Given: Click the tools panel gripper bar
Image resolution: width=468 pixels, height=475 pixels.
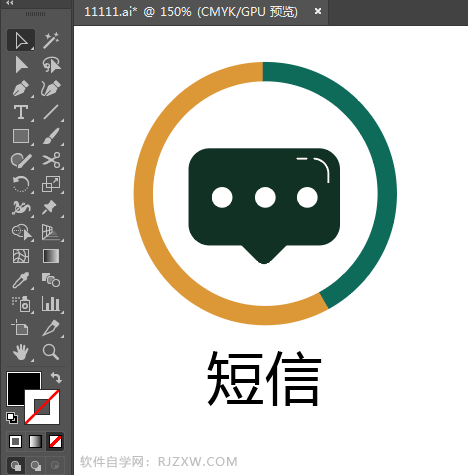Looking at the screenshot, I should coord(35,14).
